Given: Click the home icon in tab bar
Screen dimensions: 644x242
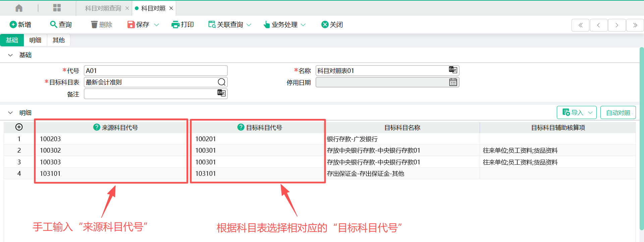Looking at the screenshot, I should click(19, 8).
